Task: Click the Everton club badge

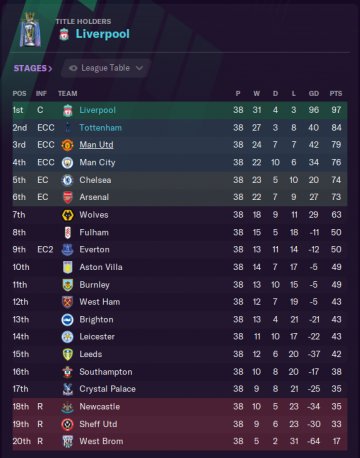Action: point(68,250)
